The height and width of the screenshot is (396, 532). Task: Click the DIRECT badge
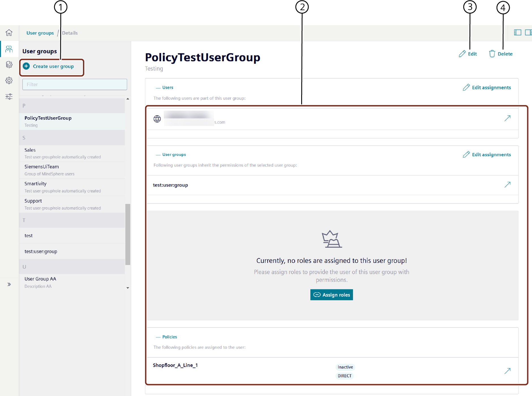click(x=344, y=376)
